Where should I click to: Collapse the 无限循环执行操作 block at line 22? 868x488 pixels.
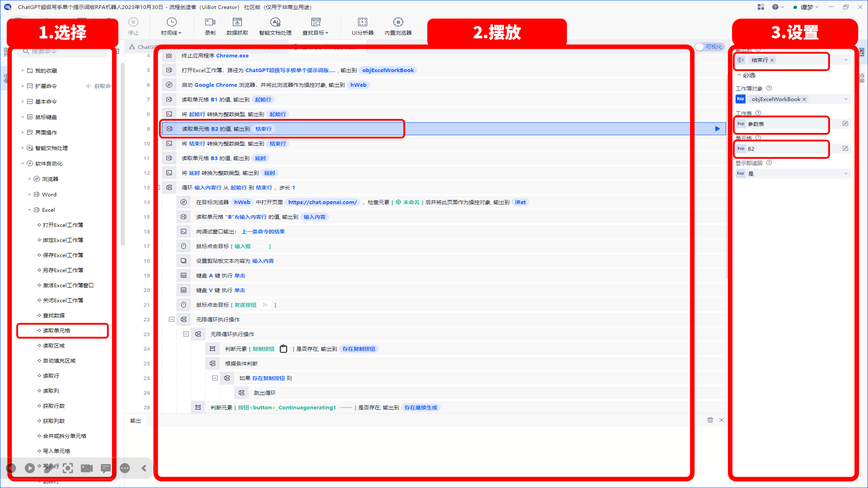(x=171, y=319)
